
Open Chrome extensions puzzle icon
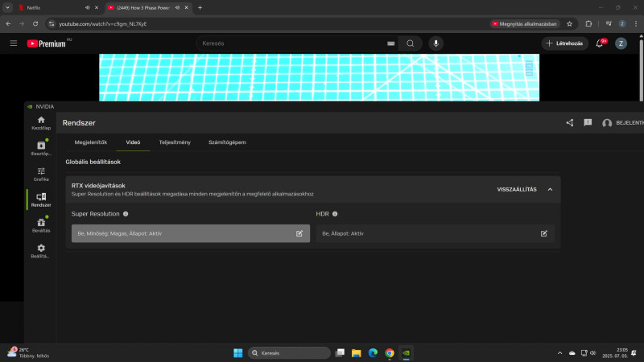588,24
